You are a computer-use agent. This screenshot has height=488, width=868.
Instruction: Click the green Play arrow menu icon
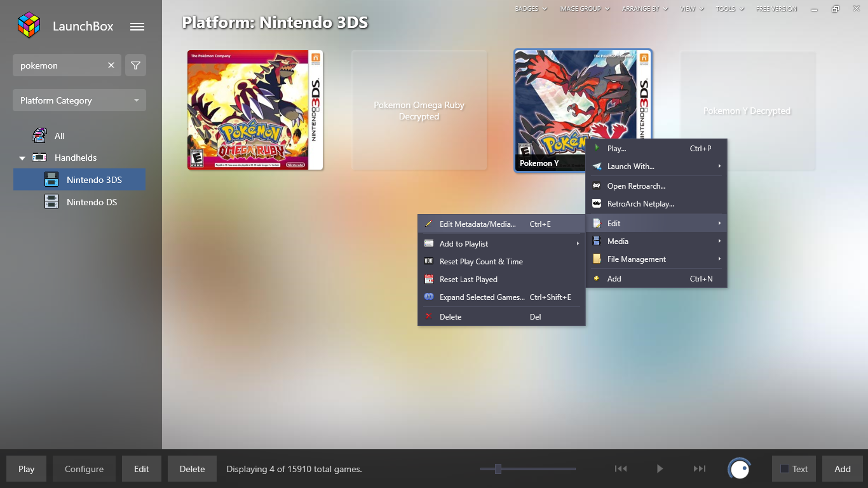(597, 148)
